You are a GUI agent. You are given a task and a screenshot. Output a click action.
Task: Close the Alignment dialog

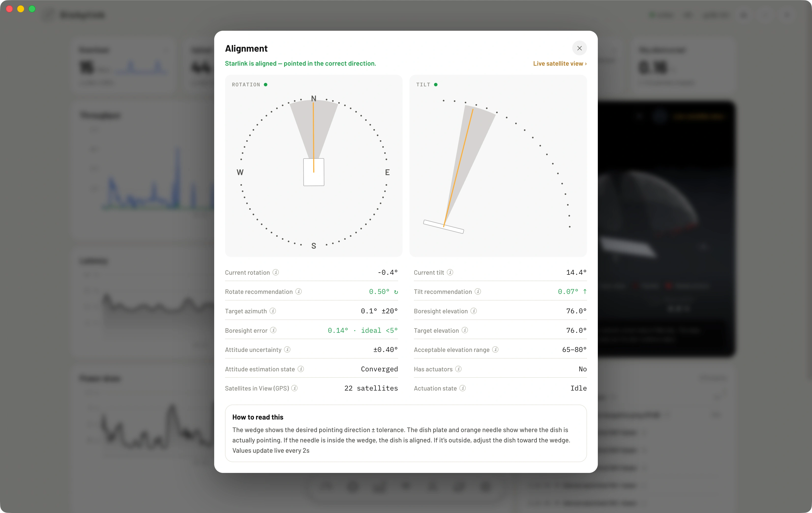click(x=579, y=48)
